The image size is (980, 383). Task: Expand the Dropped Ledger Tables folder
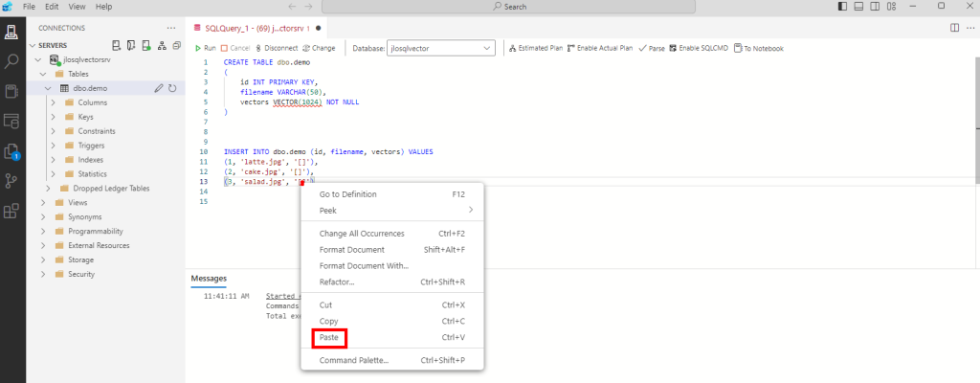pyautogui.click(x=48, y=189)
